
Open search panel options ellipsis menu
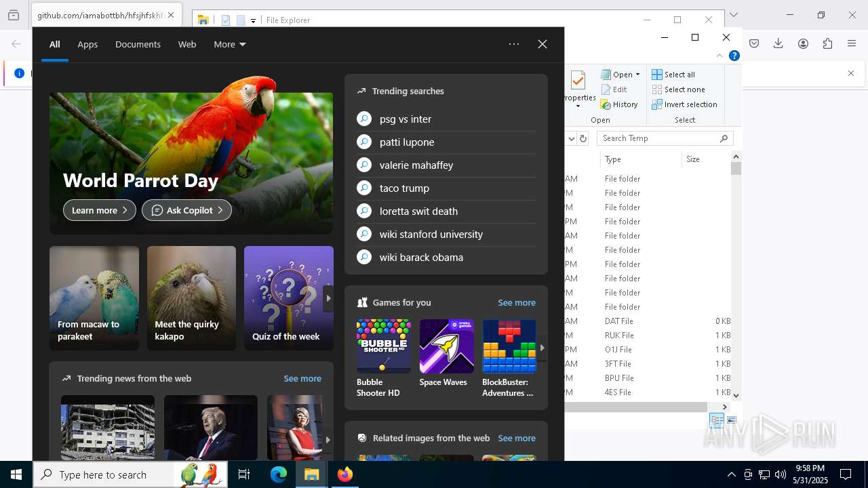[x=514, y=44]
